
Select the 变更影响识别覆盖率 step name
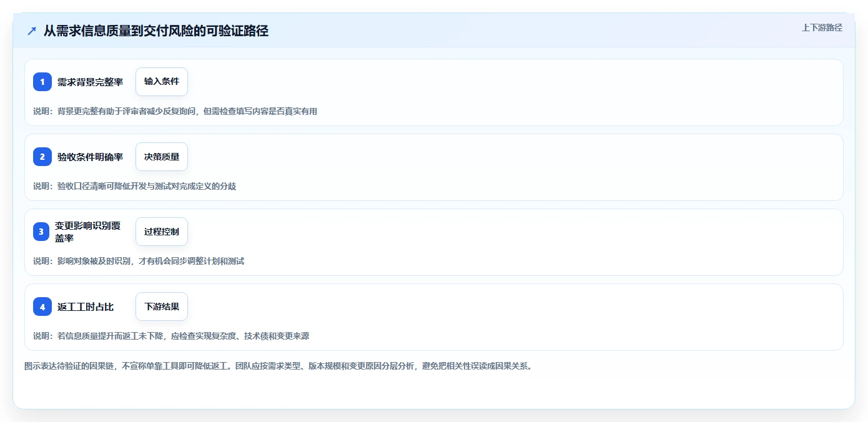[x=87, y=232]
